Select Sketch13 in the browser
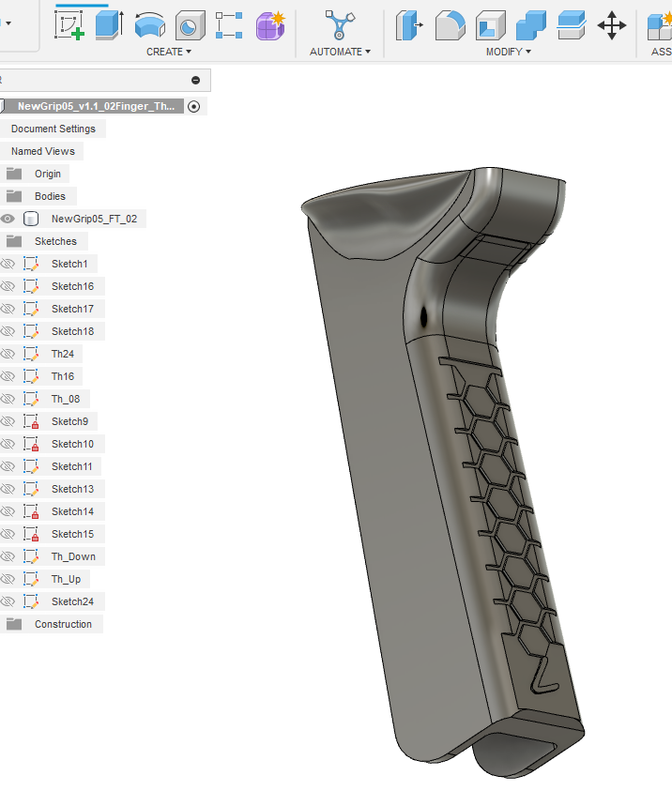 [x=72, y=490]
